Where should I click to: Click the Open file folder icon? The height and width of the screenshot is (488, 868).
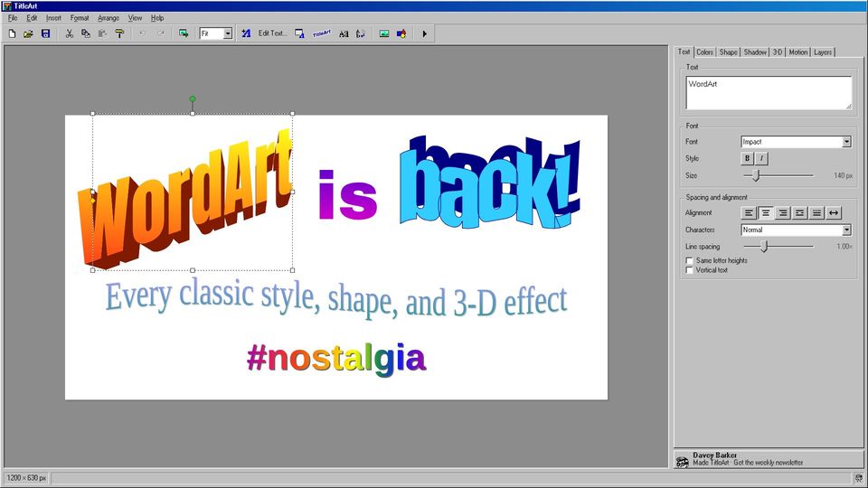pyautogui.click(x=28, y=33)
